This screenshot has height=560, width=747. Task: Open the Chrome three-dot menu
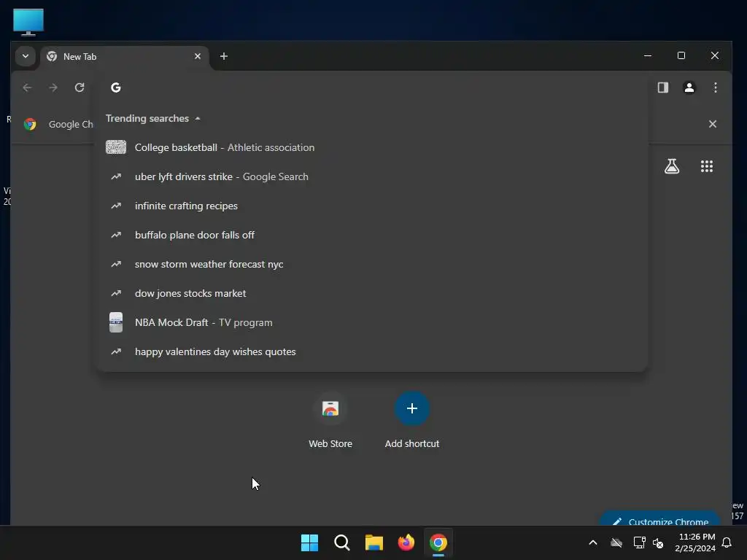tap(715, 87)
